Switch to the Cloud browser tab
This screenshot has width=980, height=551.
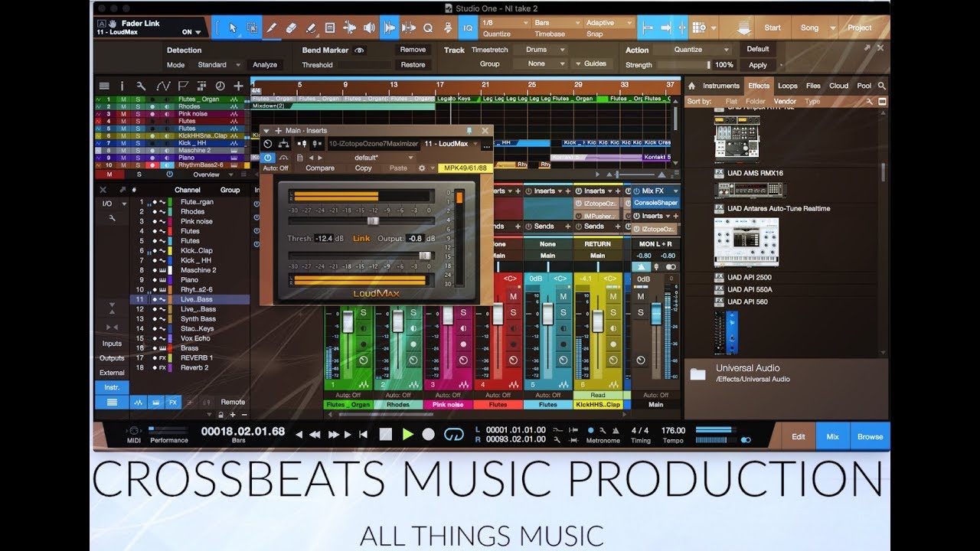point(838,86)
